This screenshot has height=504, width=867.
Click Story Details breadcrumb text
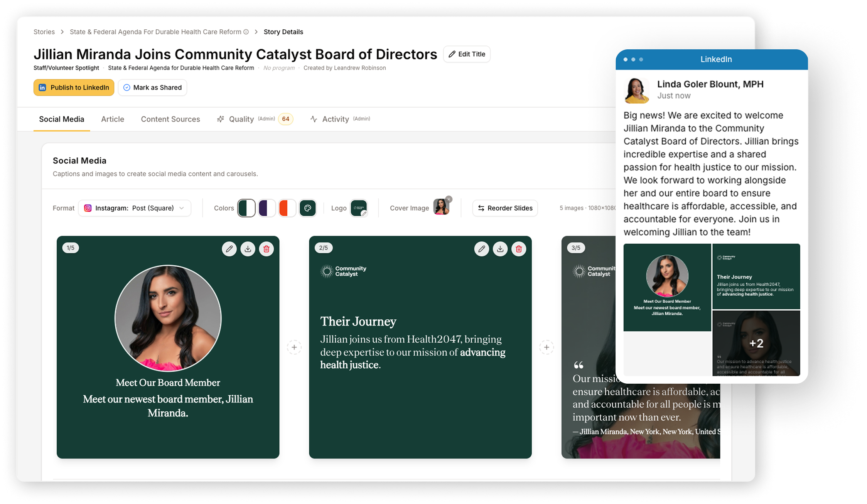[x=283, y=32]
